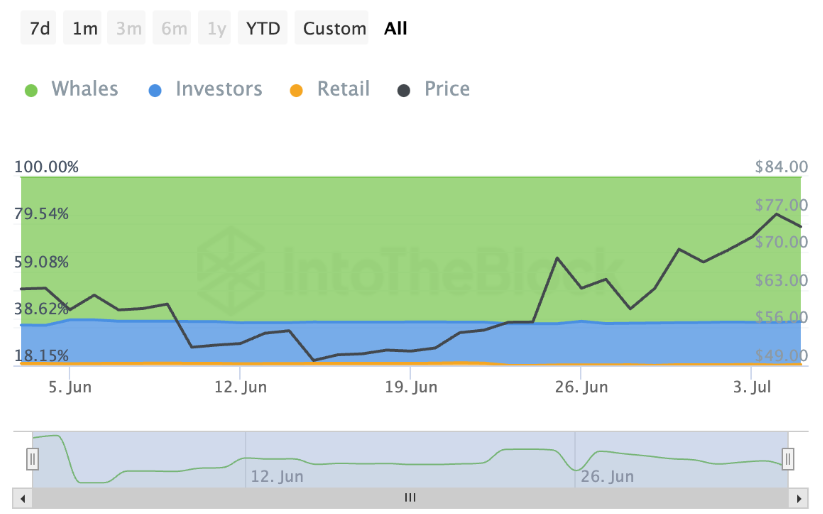Click the green Whales legend dot
823x514 pixels.
pos(31,90)
